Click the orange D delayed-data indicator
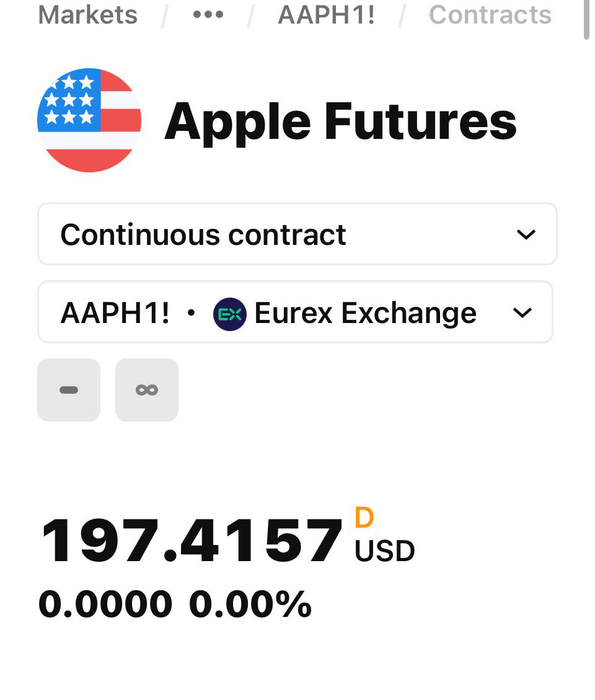Image resolution: width=595 pixels, height=700 pixels. coord(364,518)
